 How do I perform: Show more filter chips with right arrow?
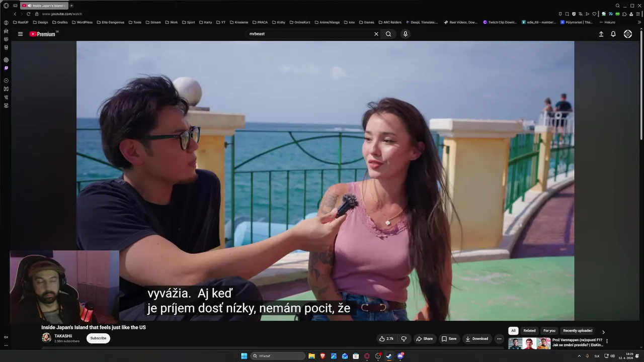603,332
